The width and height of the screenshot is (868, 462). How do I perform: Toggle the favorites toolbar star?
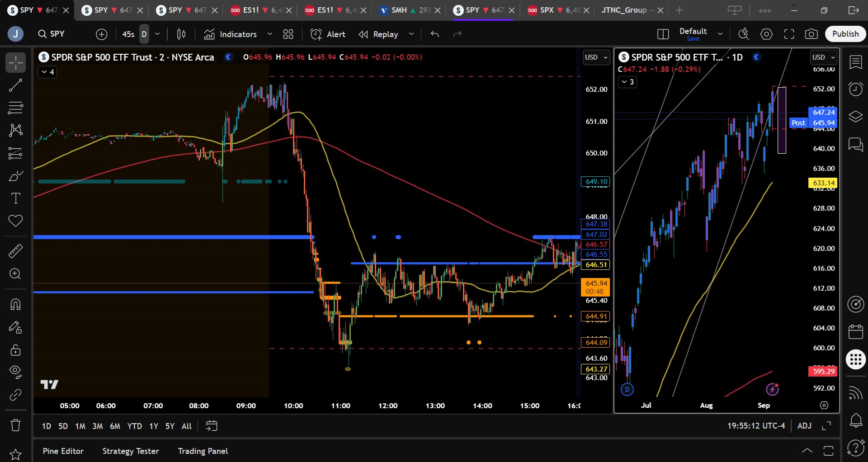pos(15,454)
